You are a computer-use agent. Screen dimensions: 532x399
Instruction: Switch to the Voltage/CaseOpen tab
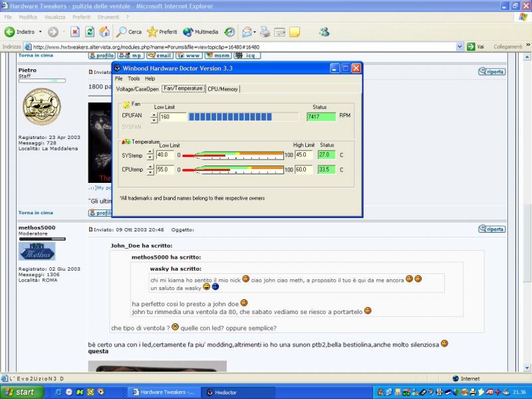click(138, 89)
